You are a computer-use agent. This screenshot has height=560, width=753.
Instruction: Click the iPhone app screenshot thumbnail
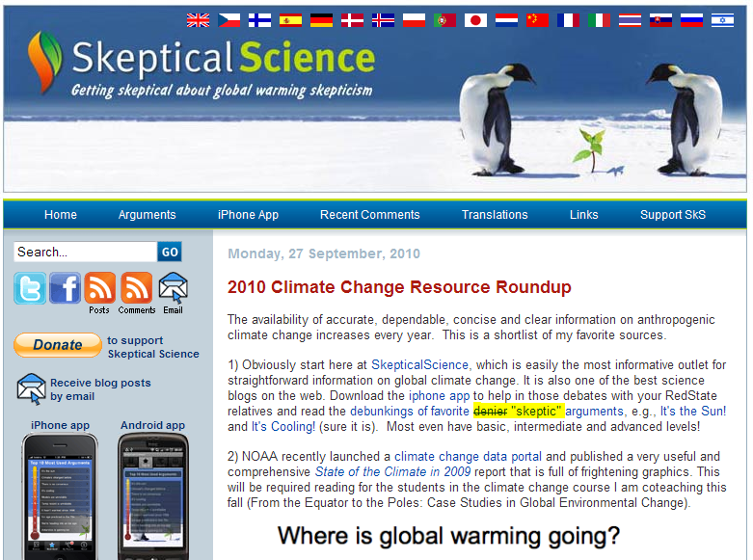[60, 496]
